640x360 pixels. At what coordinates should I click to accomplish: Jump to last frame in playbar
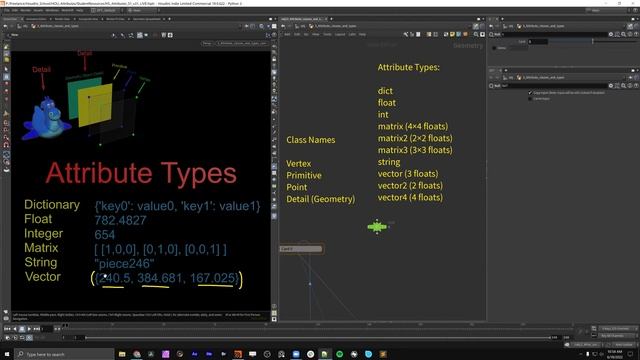click(36, 329)
